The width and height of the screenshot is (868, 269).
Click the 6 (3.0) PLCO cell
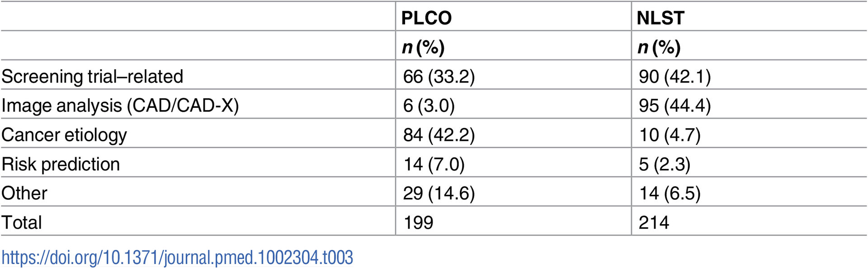429,106
